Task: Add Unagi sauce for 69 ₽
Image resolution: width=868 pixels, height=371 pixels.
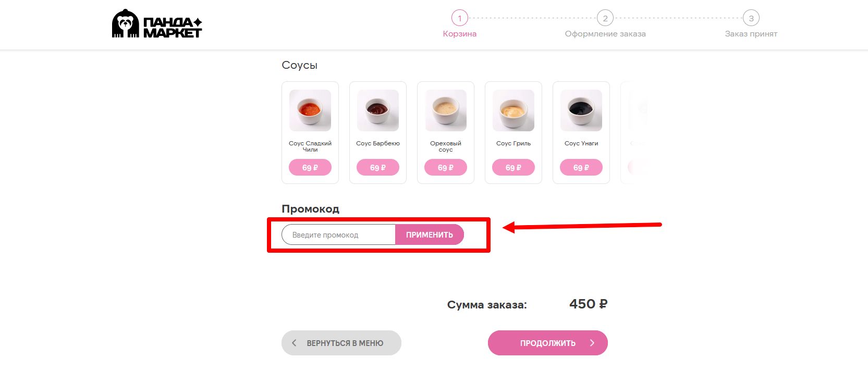Action: tap(581, 168)
